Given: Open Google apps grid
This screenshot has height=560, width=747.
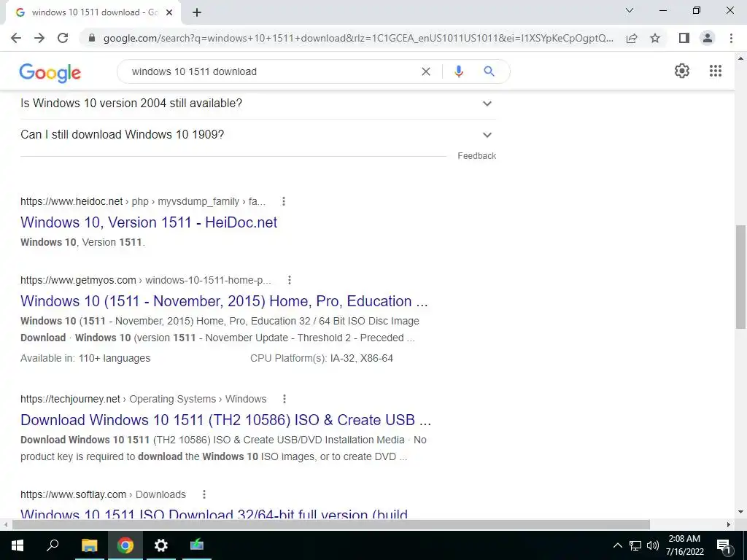Looking at the screenshot, I should (x=716, y=71).
